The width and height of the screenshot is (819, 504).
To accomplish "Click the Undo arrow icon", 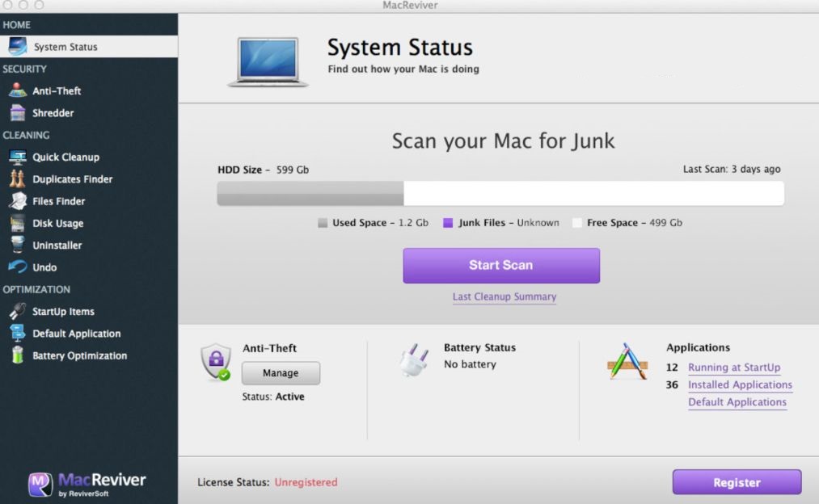I will point(17,267).
